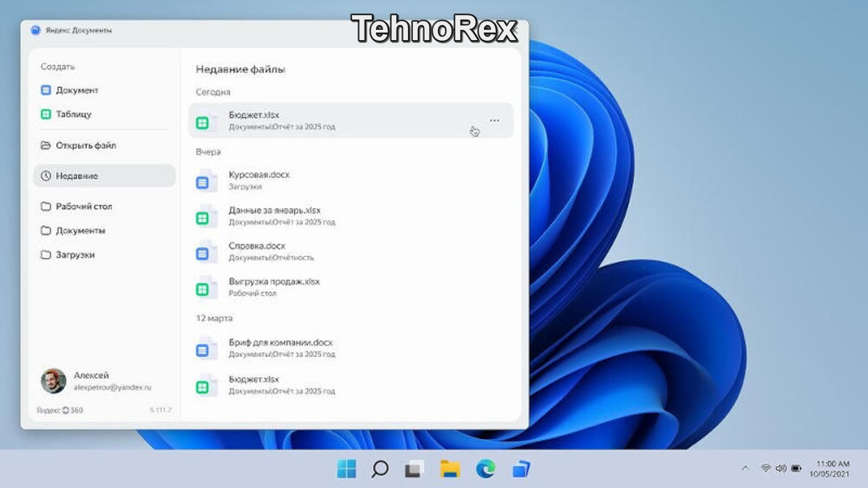Click the Загрузки path under Курсовая.docx
Image resolution: width=868 pixels, height=488 pixels.
(245, 187)
